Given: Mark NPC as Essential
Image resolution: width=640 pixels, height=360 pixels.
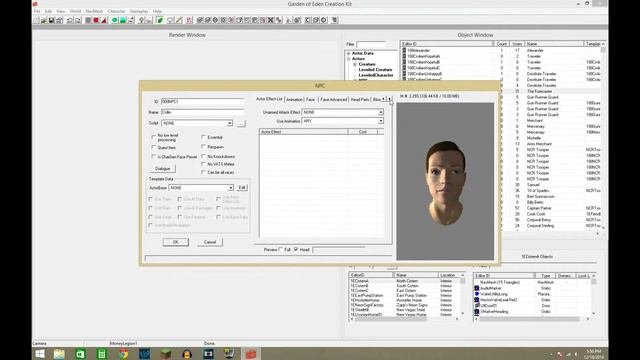Looking at the screenshot, I should click(203, 137).
